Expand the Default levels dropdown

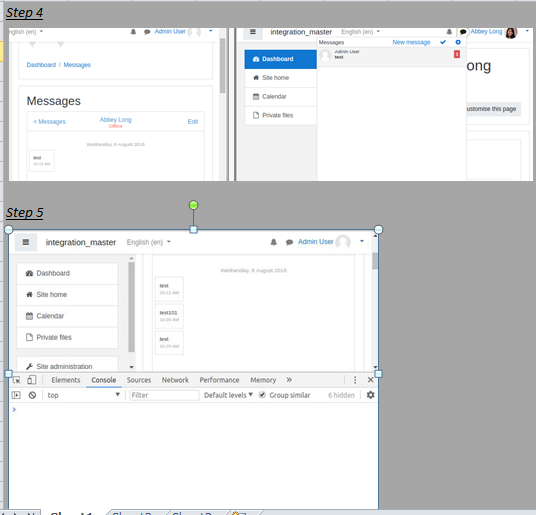click(228, 395)
